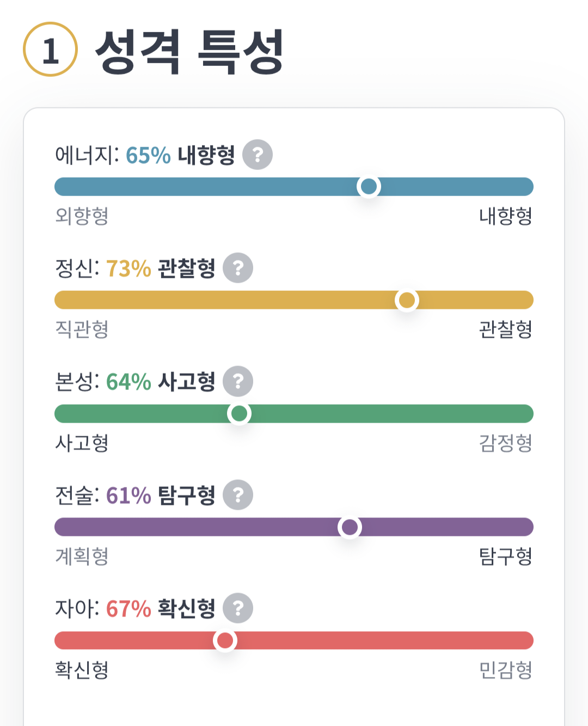
Task: Click 민감형 label under red bar
Action: (x=505, y=670)
